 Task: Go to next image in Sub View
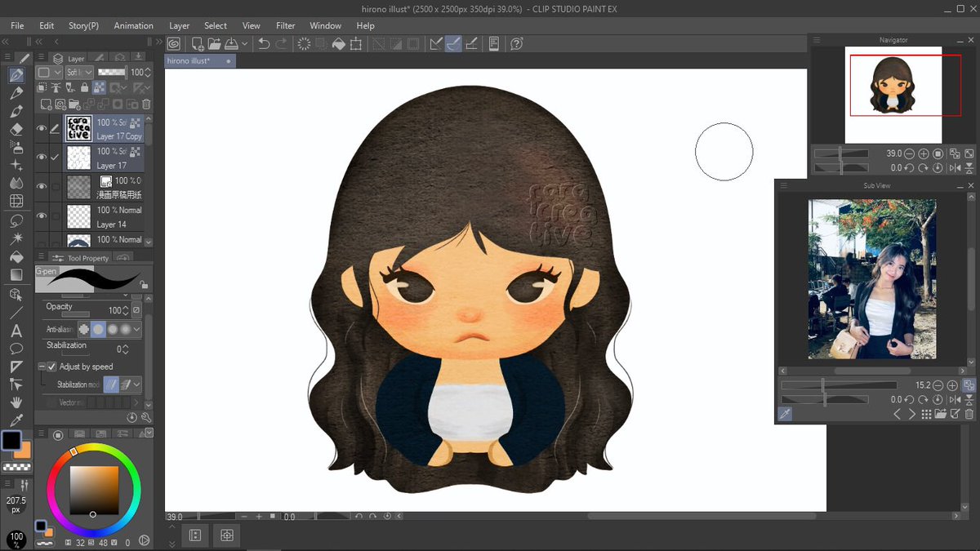[x=911, y=415]
